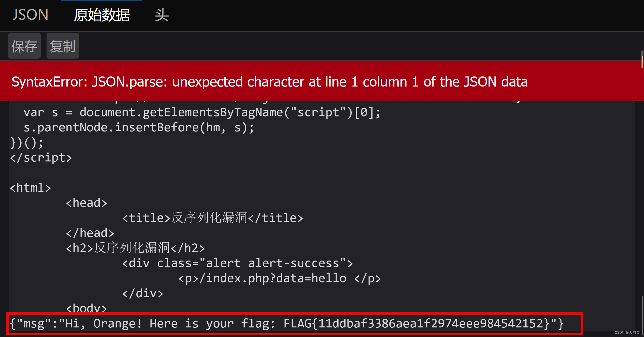Select the var s declaration line
644x337 pixels.
(x=201, y=112)
